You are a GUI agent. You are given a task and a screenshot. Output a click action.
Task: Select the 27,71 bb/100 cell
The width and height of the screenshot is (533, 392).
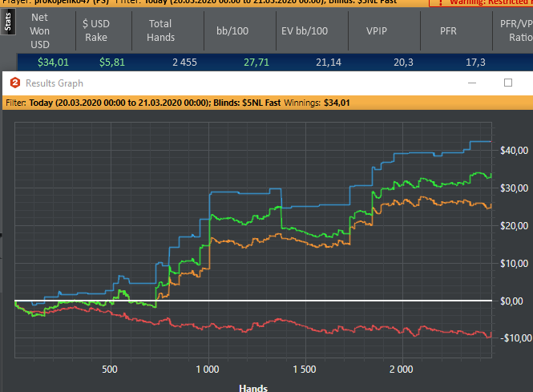coord(256,63)
